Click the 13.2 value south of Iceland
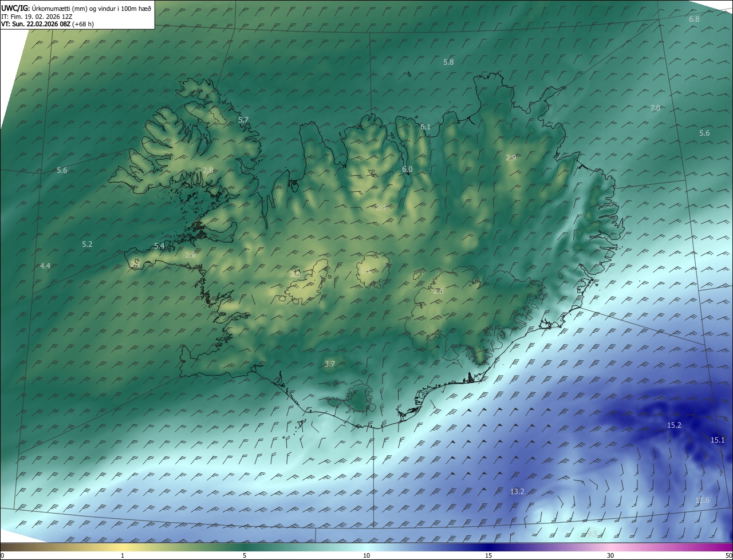Viewport: 733px width, 560px height. pyautogui.click(x=517, y=491)
